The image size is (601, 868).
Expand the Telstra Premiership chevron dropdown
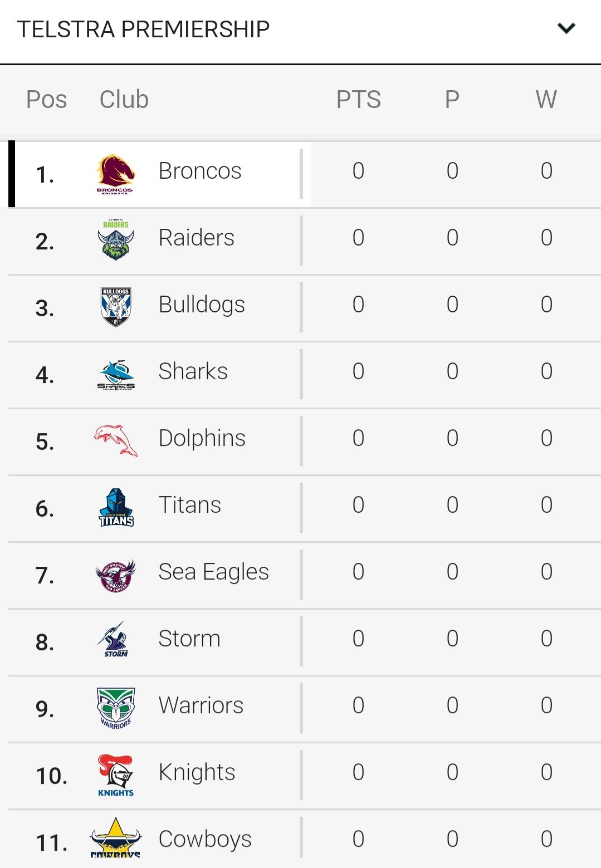[x=566, y=28]
